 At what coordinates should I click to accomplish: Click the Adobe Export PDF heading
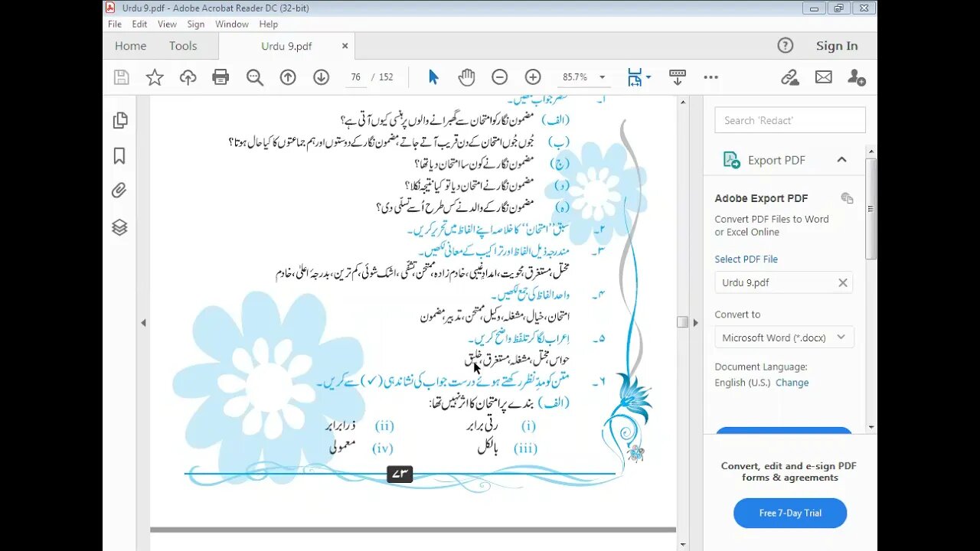coord(761,198)
